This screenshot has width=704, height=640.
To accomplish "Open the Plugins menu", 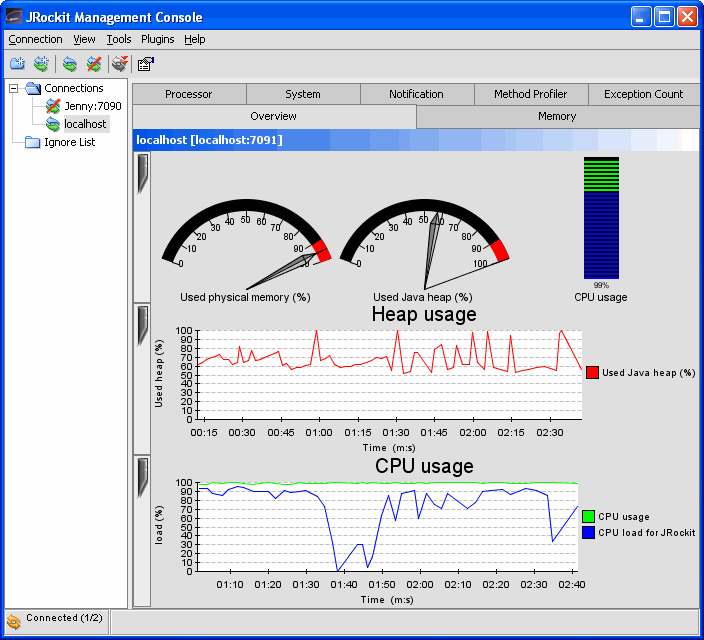I will 158,40.
